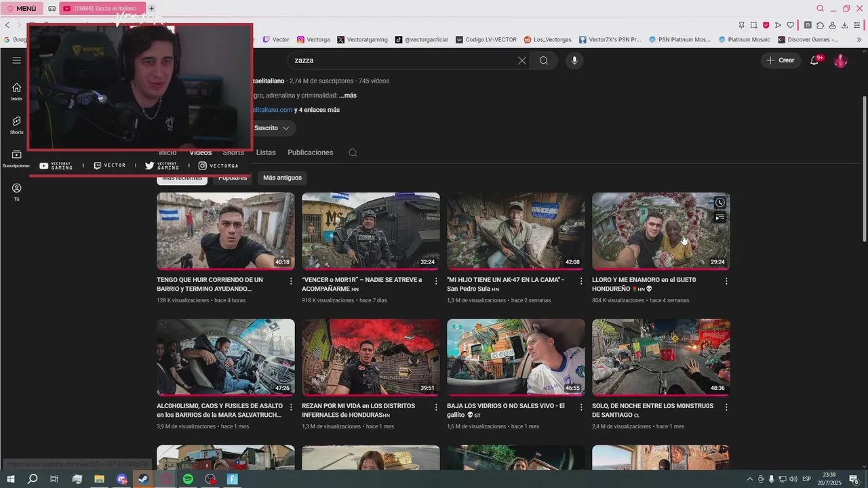Click Watch later clock on LLORO Y ME ENAMORO thumbnail
Viewport: 868px width, 488px height.
click(719, 203)
